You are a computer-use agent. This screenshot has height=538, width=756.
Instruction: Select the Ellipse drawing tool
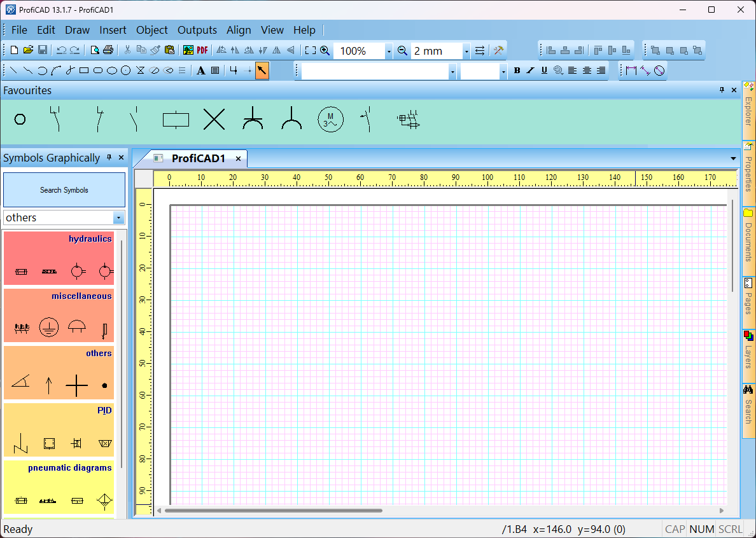pyautogui.click(x=112, y=71)
